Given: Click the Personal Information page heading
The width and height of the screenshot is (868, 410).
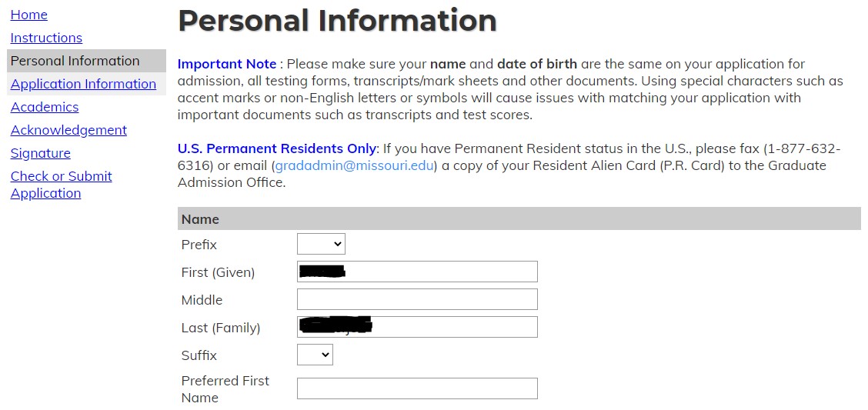Looking at the screenshot, I should [337, 21].
